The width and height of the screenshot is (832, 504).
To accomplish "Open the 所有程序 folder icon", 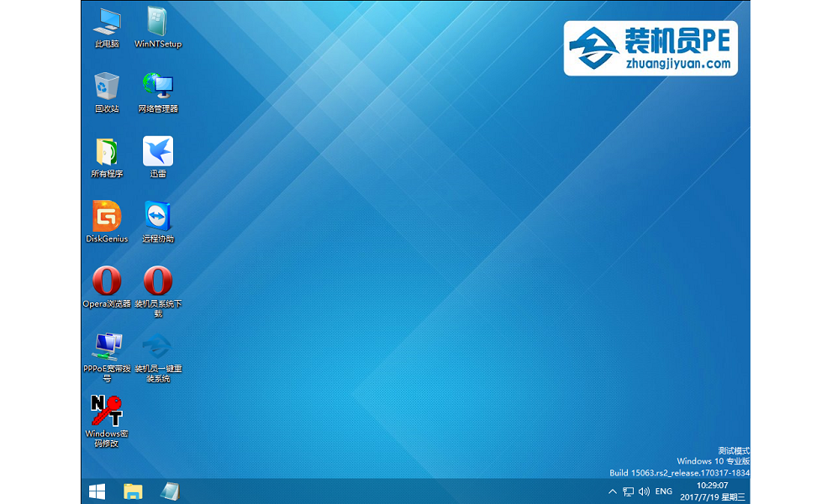I will tap(107, 152).
